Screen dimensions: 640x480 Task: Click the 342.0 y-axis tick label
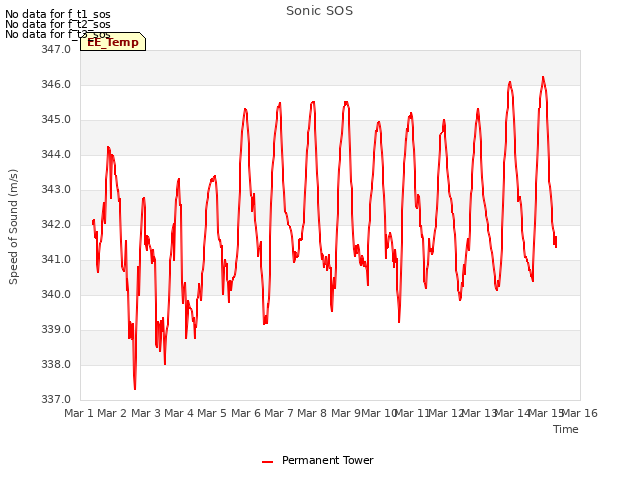coord(56,224)
